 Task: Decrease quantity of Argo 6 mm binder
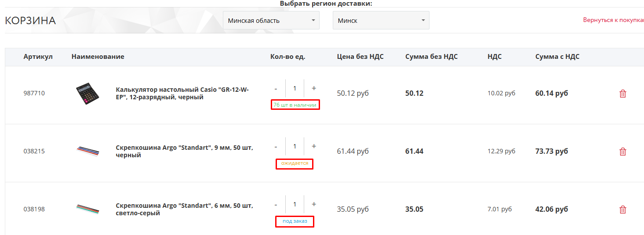click(x=276, y=204)
